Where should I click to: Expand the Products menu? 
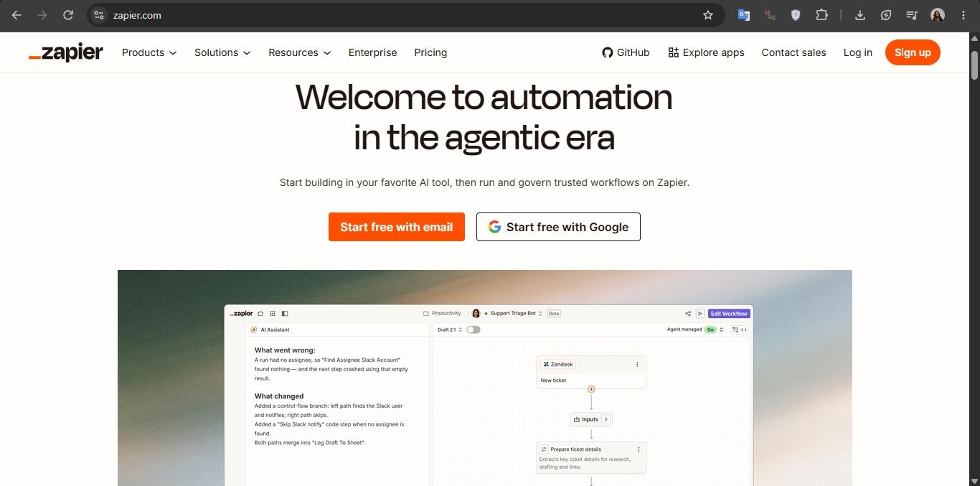(149, 52)
